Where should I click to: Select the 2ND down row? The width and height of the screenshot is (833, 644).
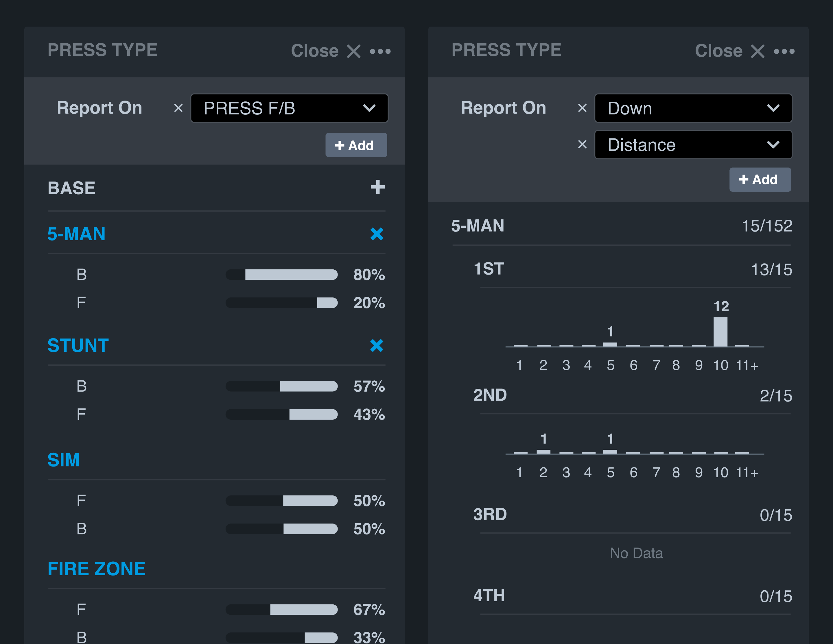click(490, 395)
